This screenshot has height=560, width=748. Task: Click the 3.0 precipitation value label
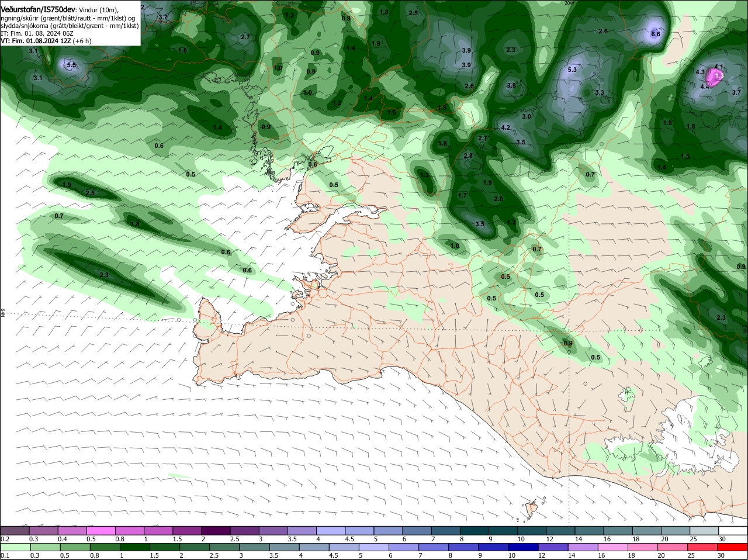point(527,116)
